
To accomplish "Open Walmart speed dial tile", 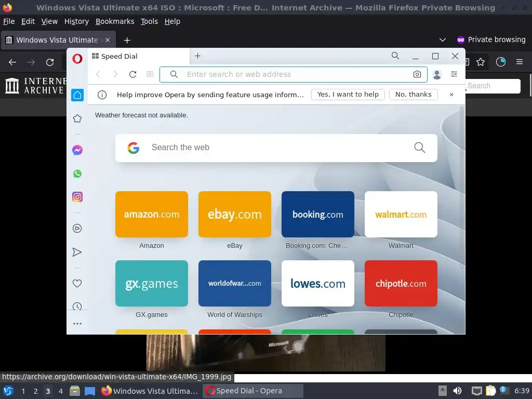I will tap(401, 214).
